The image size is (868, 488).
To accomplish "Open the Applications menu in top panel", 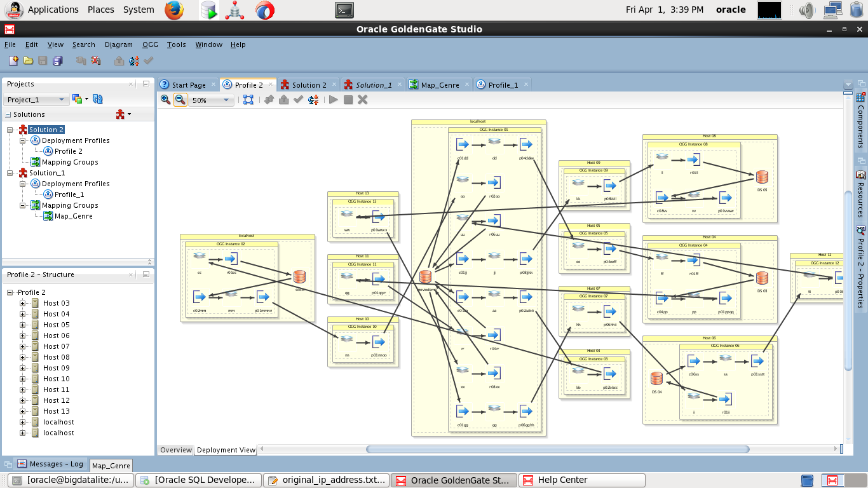I will 53,10.
